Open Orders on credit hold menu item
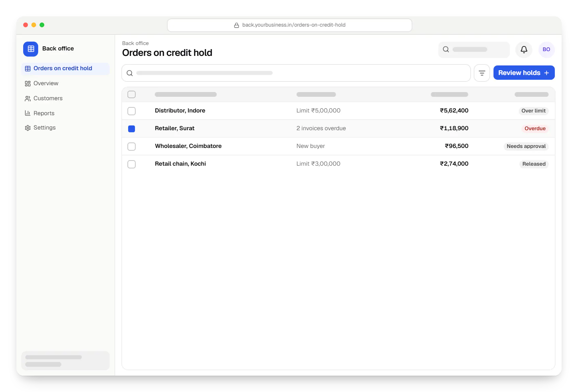The image size is (578, 392). tap(65, 69)
